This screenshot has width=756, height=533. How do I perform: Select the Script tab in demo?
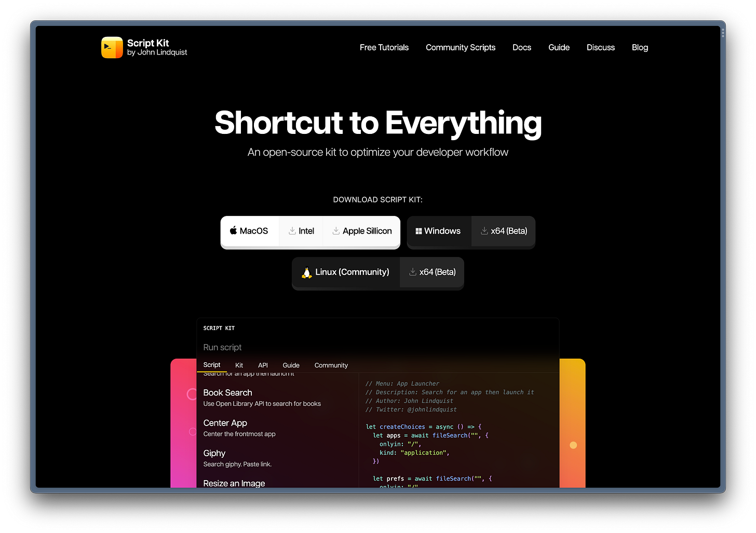212,365
